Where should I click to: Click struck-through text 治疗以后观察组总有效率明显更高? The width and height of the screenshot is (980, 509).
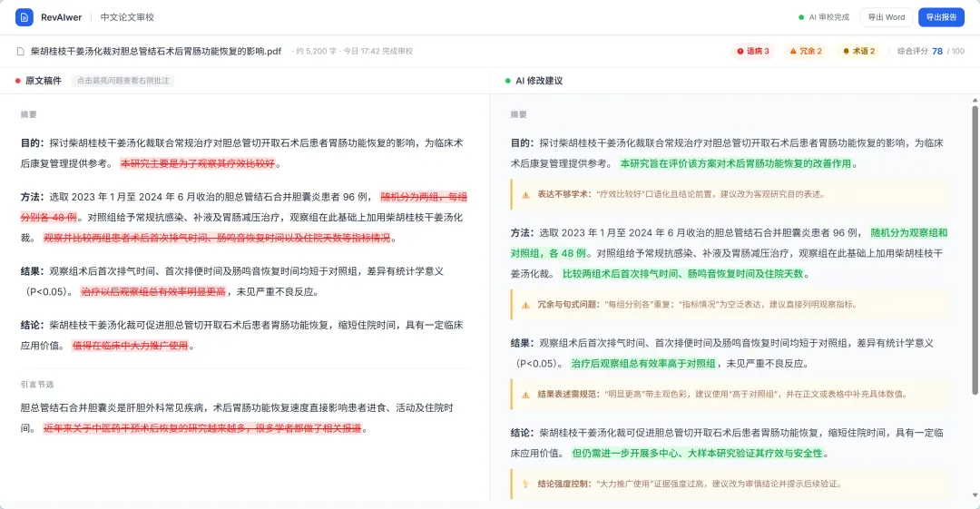click(153, 292)
